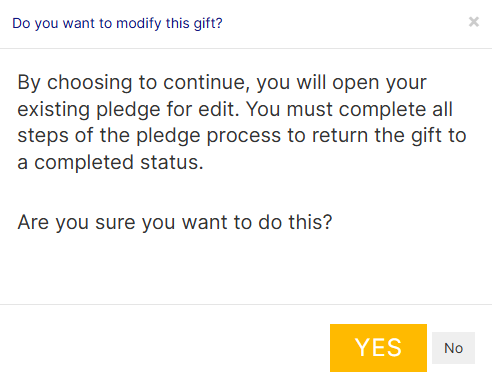Click the words 'Are you sure' in the question
Image resolution: width=492 pixels, height=385 pixels.
pyautogui.click(x=76, y=222)
